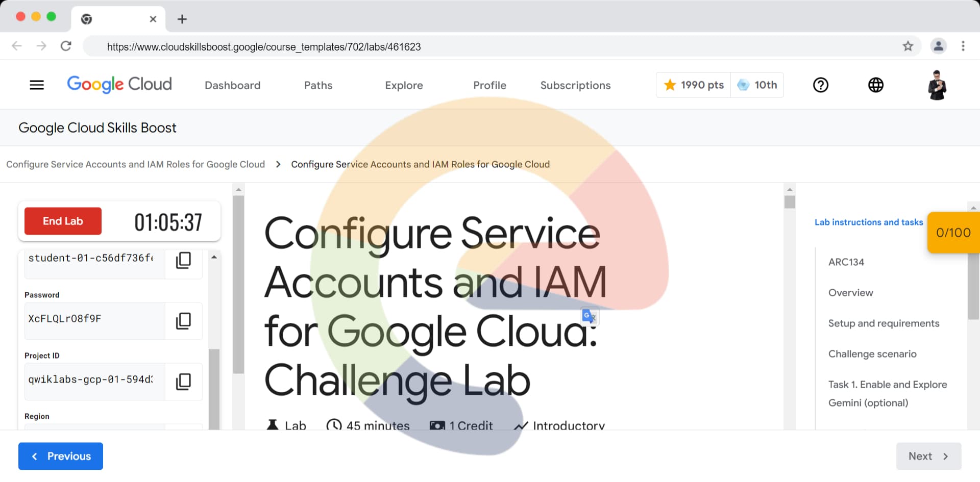Click the Google Translate overlay icon
The width and height of the screenshot is (980, 482).
click(589, 316)
